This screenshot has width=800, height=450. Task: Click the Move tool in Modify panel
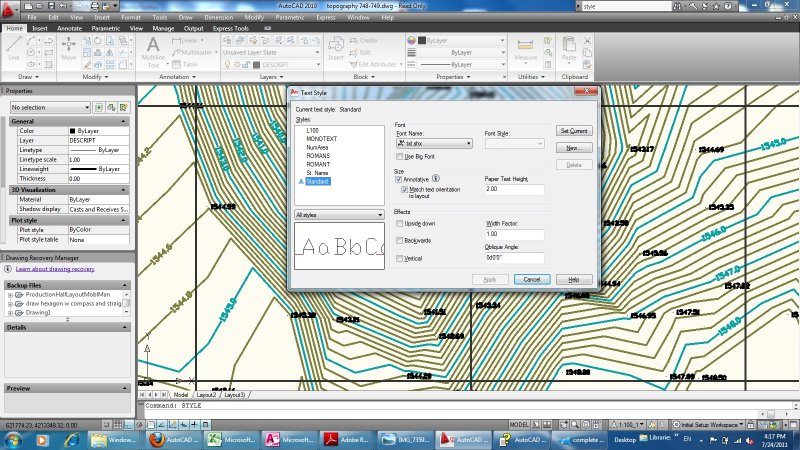(68, 50)
